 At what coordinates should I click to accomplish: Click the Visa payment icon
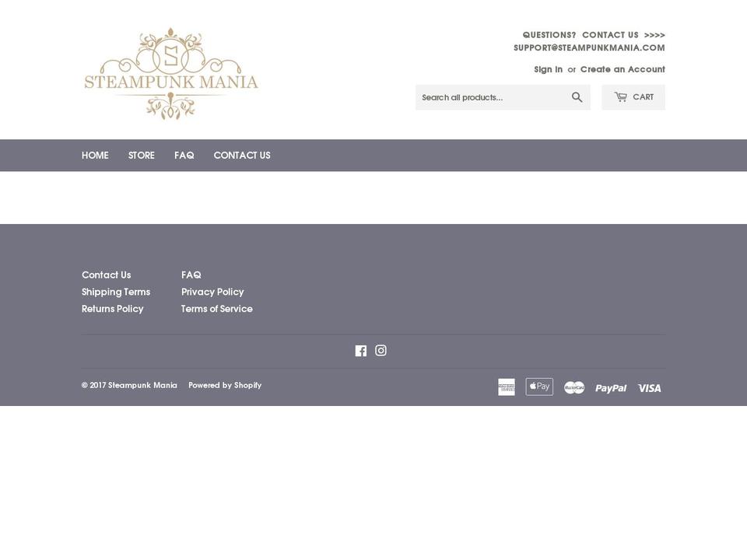point(649,388)
